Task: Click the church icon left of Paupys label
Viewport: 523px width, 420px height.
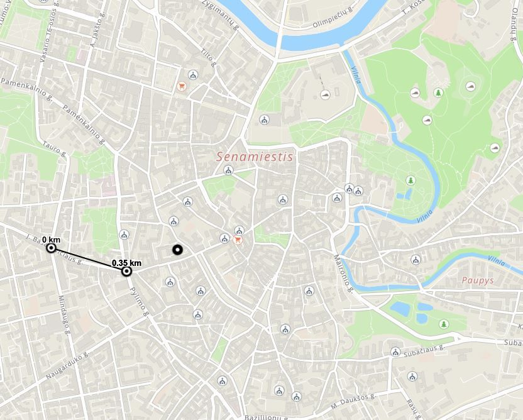Action: [416, 259]
